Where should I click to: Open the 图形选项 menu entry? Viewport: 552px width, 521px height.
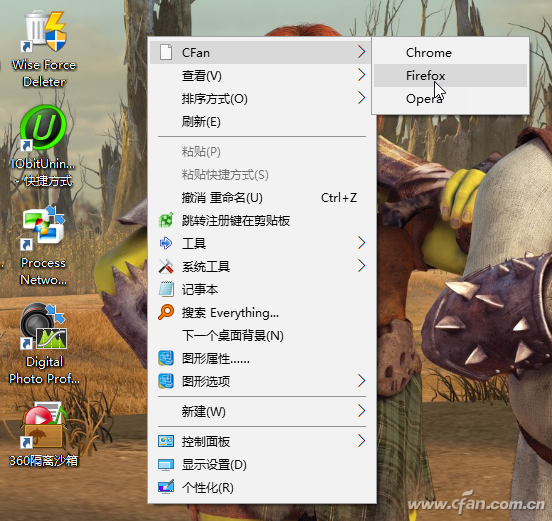pyautogui.click(x=262, y=381)
